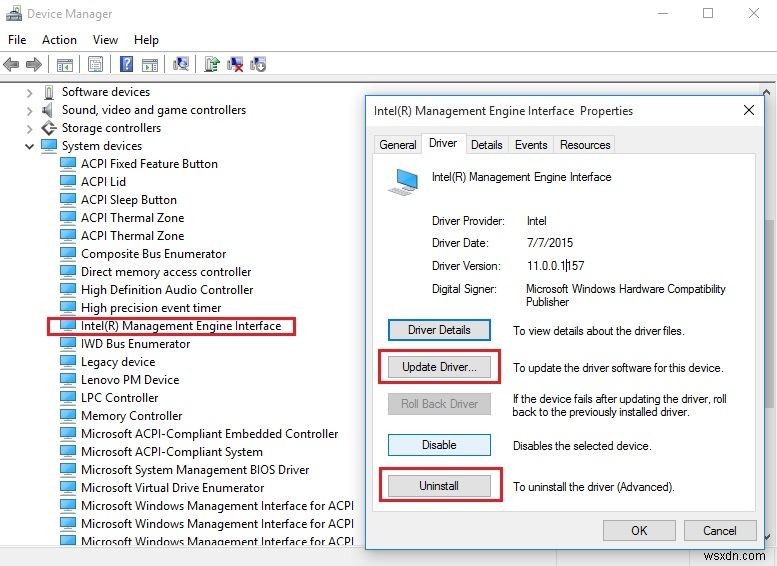Select ACPI Sleep Button
The height and width of the screenshot is (566, 777).
tap(129, 200)
